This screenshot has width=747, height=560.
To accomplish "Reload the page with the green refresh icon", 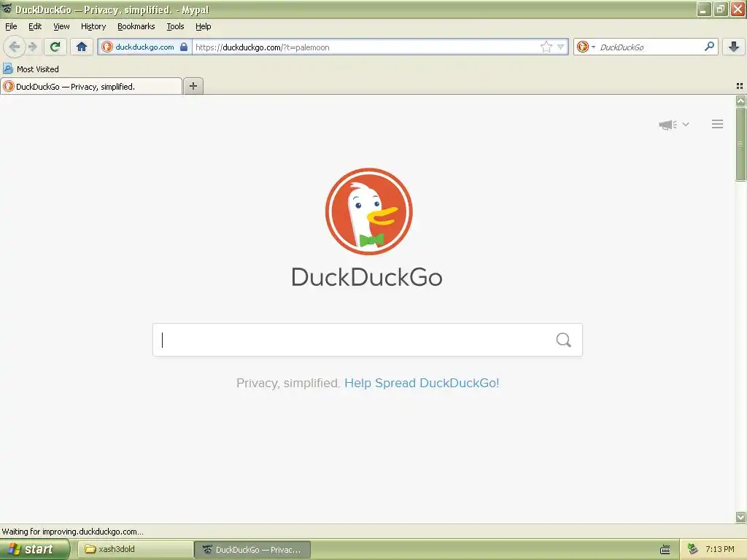I will point(55,47).
